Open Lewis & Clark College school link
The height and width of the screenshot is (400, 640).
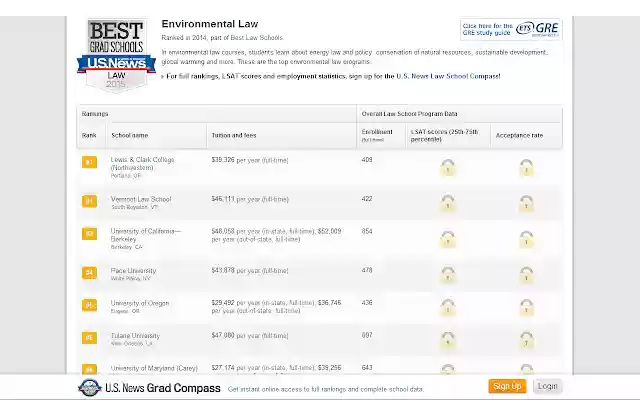coord(142,164)
